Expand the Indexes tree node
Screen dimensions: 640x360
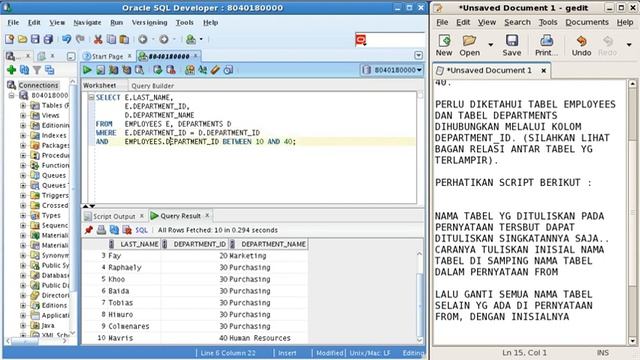[23, 136]
